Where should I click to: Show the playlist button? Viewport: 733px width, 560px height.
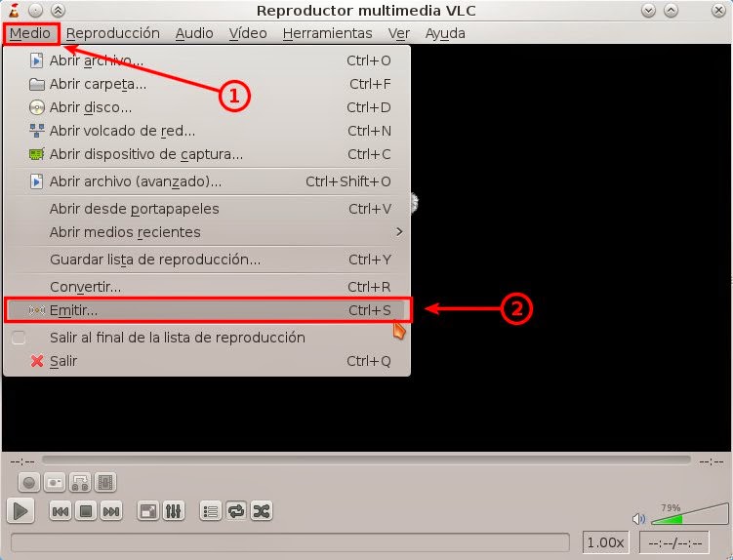[x=211, y=511]
